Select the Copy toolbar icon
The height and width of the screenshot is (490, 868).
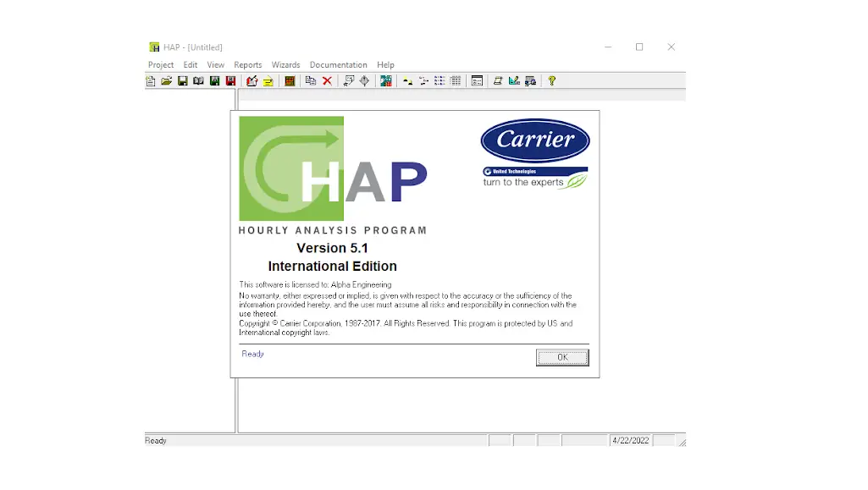pos(312,80)
